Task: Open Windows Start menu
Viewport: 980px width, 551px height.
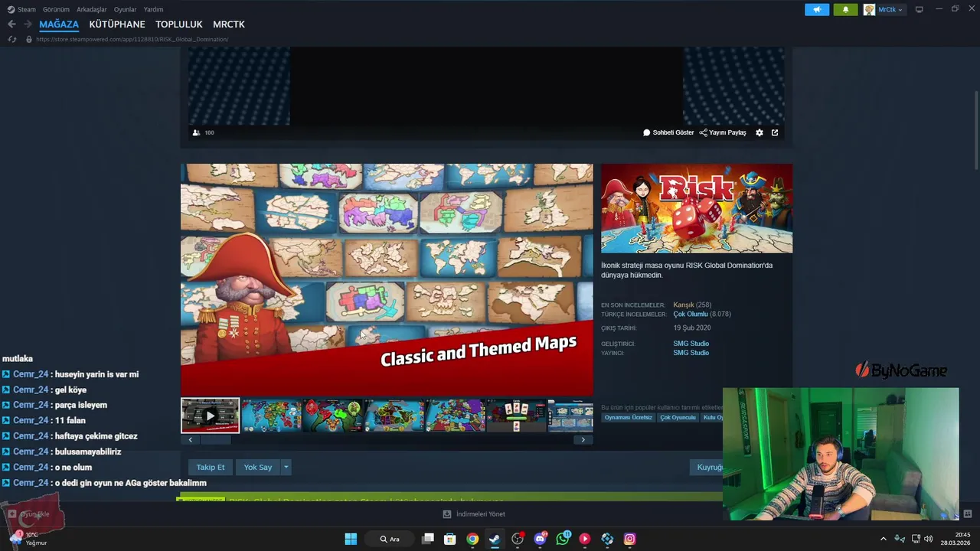Action: 351,539
